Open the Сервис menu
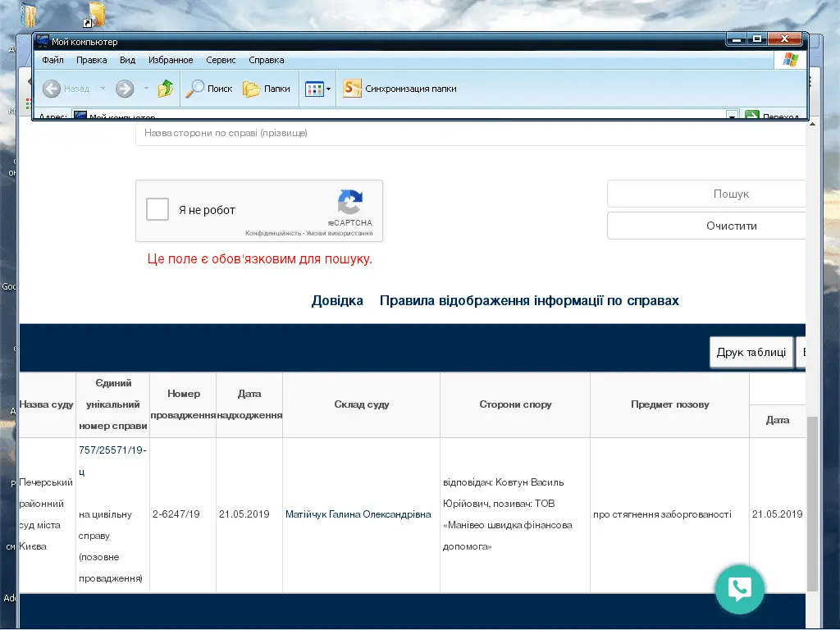The height and width of the screenshot is (630, 840). [221, 60]
